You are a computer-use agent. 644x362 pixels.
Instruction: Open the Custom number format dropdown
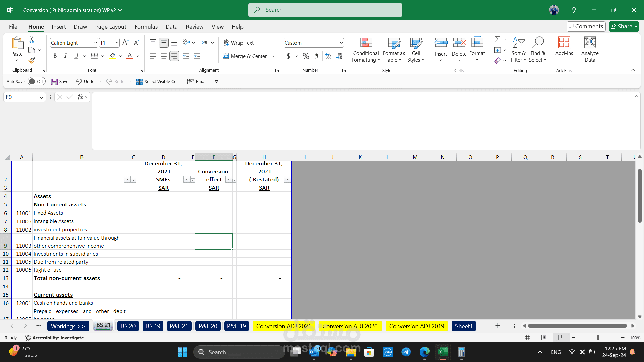coord(341,43)
